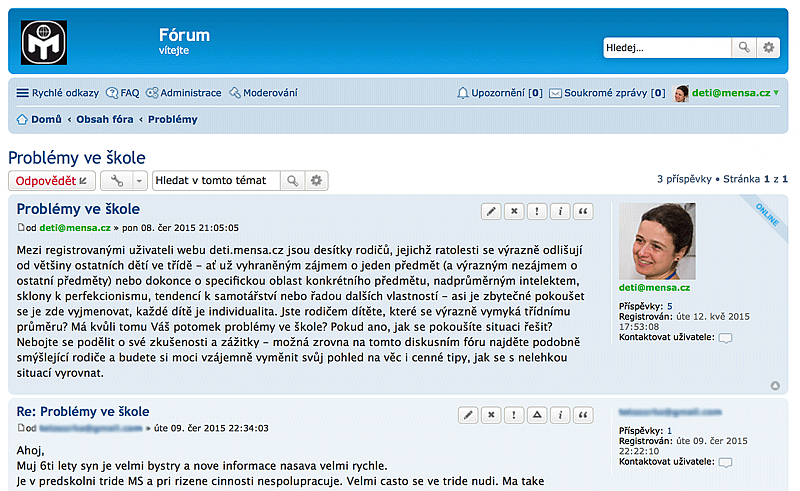Click the deti@mensa.cz profile avatar photo
The height and width of the screenshot is (491, 800).
657,241
